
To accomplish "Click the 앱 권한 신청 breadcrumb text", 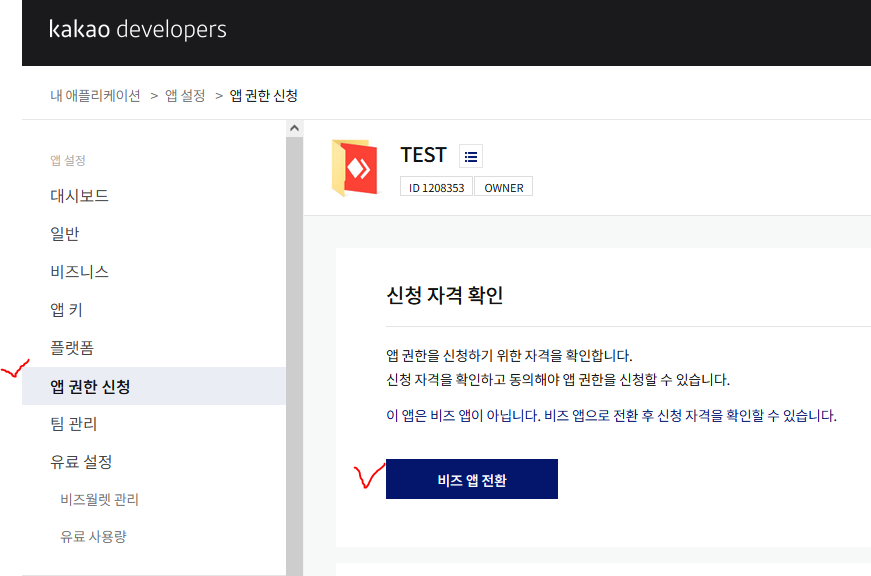I will pyautogui.click(x=263, y=96).
